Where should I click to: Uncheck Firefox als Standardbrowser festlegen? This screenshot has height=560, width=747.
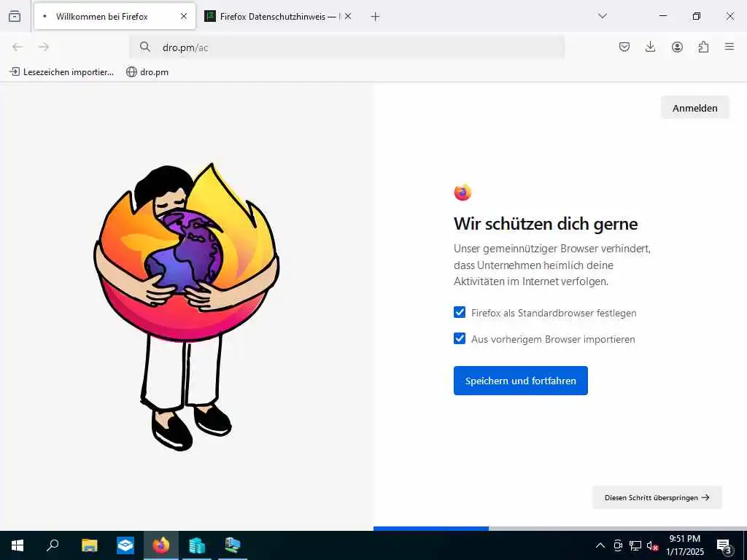pos(460,312)
